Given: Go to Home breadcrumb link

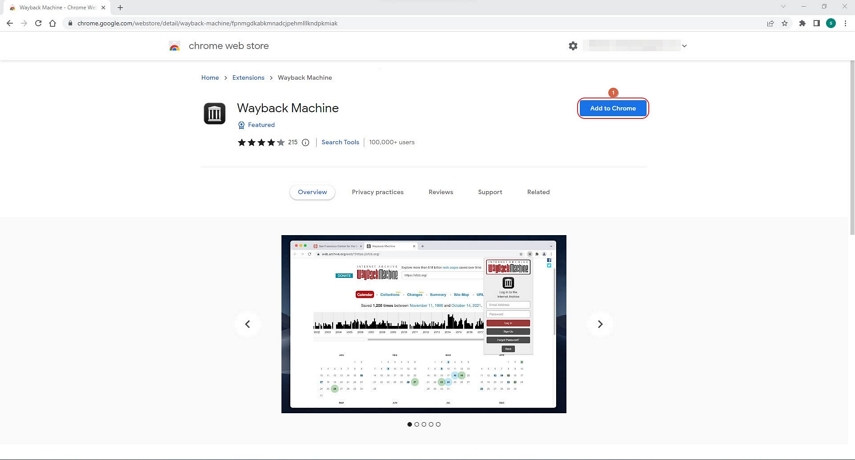Looking at the screenshot, I should tap(210, 78).
